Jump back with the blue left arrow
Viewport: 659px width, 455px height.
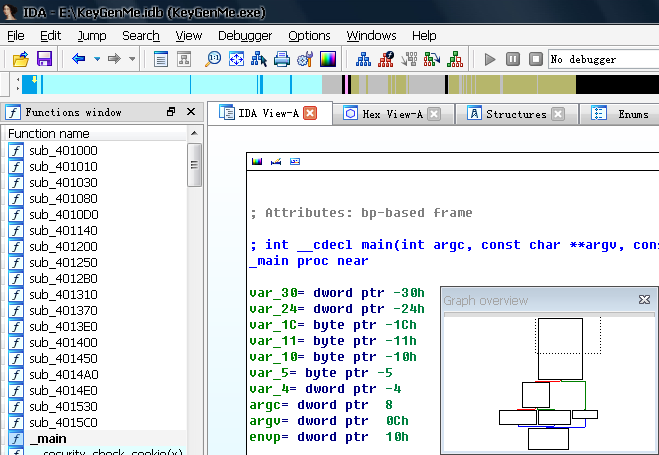78,59
